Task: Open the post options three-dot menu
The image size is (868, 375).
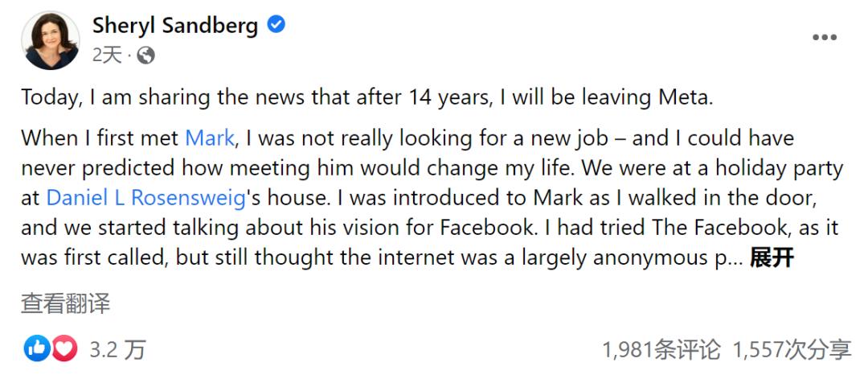Action: tap(825, 38)
